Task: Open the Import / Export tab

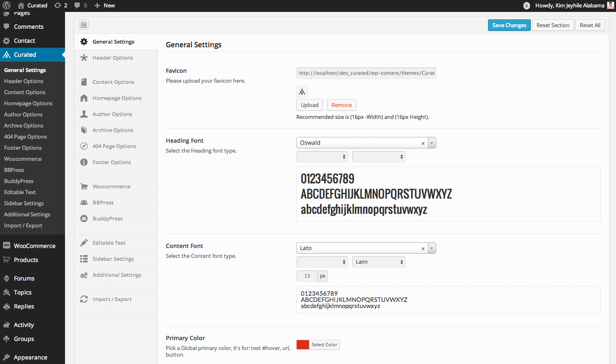Action: [x=116, y=299]
